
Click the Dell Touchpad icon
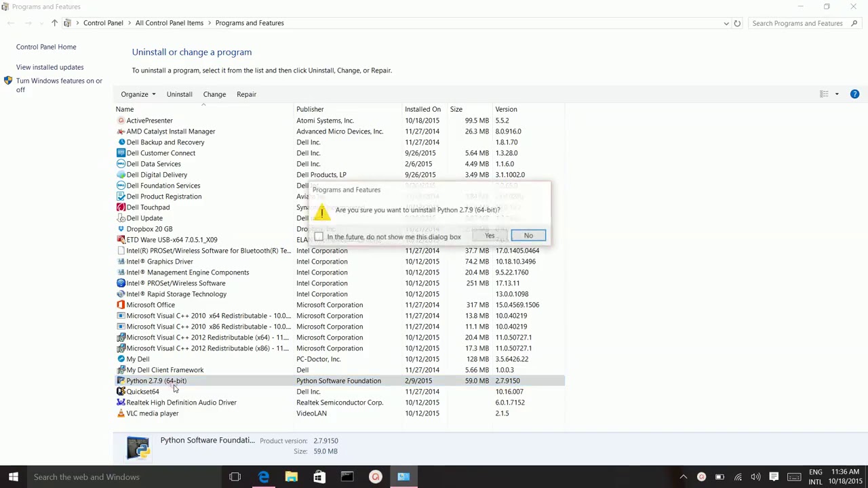coord(121,207)
